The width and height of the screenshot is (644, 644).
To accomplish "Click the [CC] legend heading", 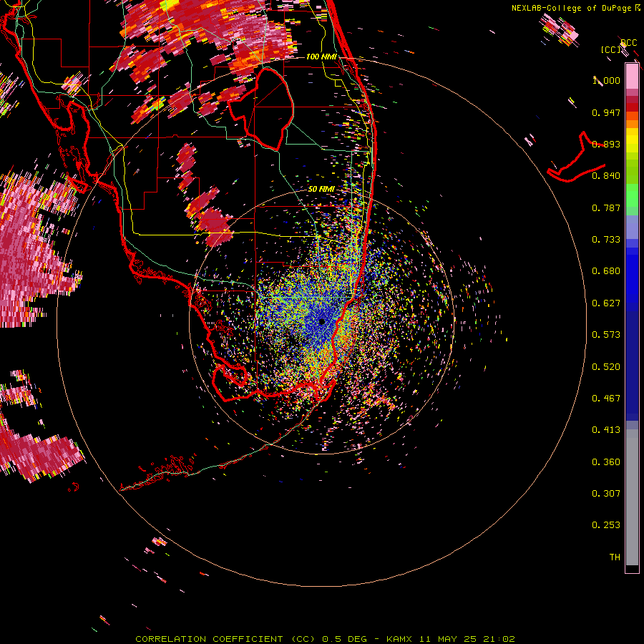I will (611, 49).
